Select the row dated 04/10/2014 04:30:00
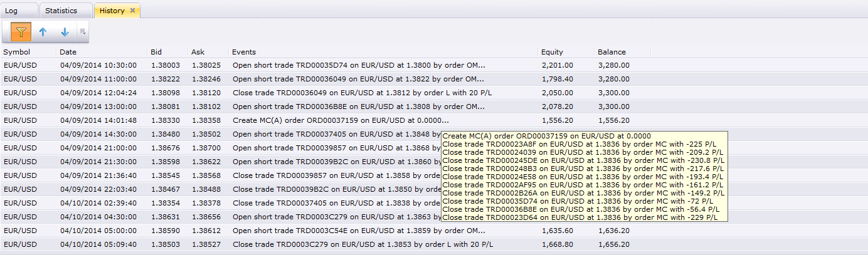Viewport: 868px width, 255px height. [434, 217]
